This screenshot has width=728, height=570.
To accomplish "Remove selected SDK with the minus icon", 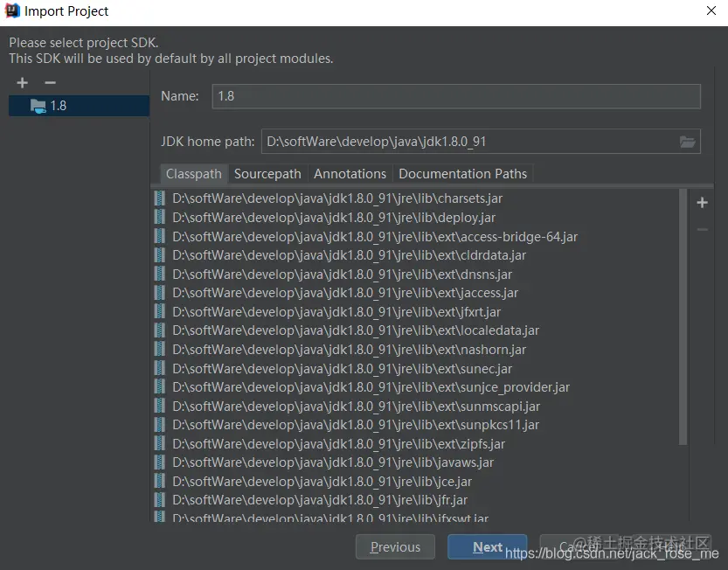I will (50, 83).
